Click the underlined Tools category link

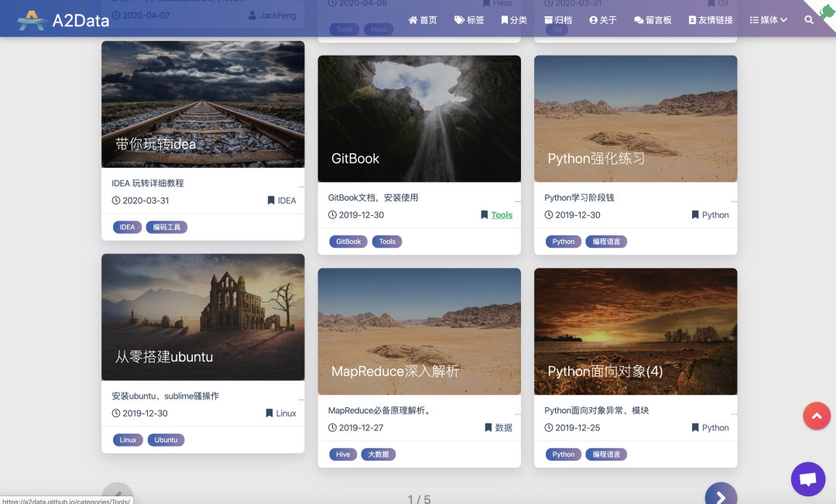[x=502, y=215]
